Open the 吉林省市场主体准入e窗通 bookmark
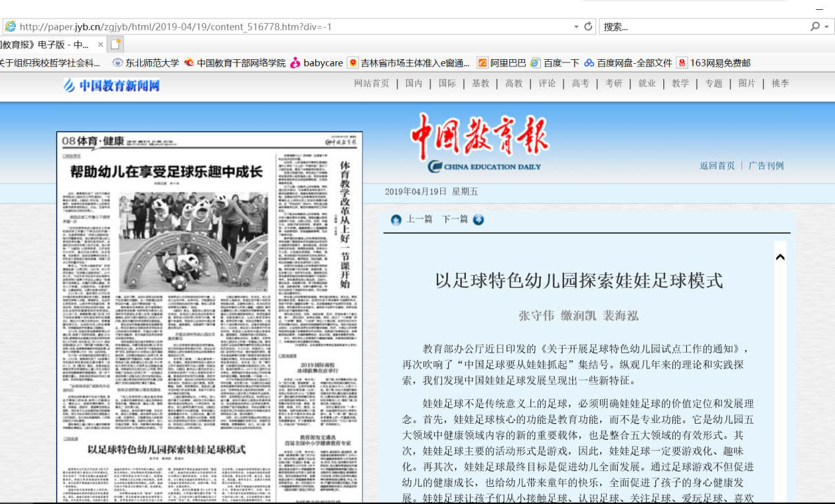The image size is (835, 504). (x=409, y=63)
